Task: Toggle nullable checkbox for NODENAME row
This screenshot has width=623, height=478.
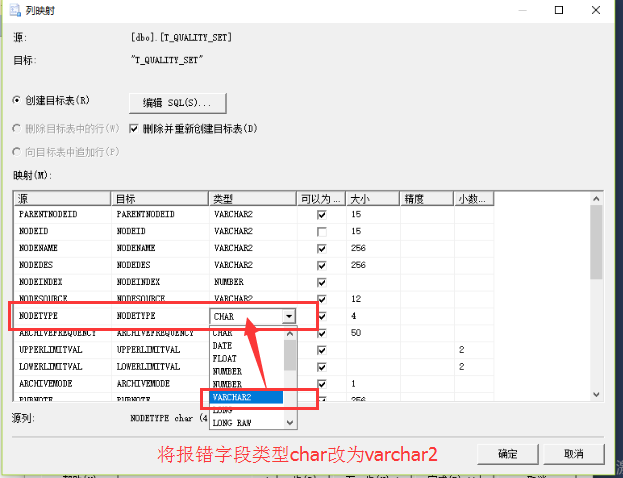Action: pos(321,249)
